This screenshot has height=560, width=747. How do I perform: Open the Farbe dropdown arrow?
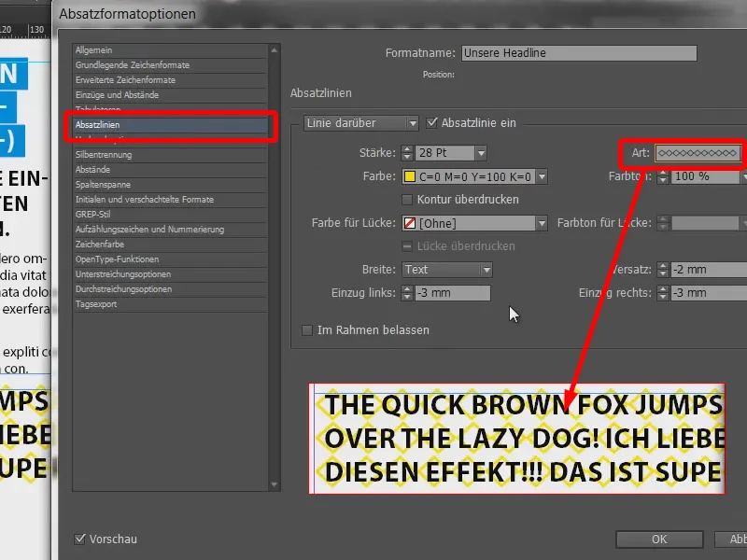click(x=542, y=176)
